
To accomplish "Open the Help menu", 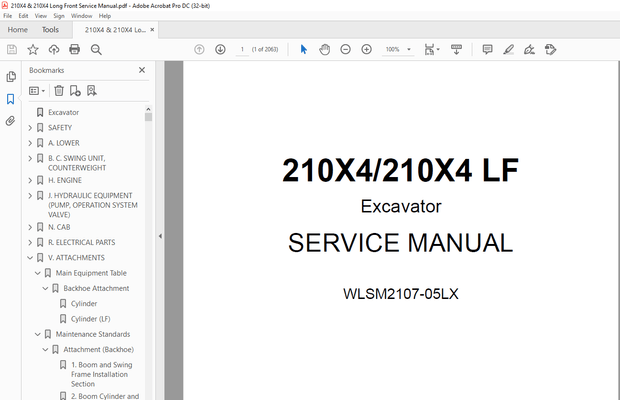I will click(105, 16).
